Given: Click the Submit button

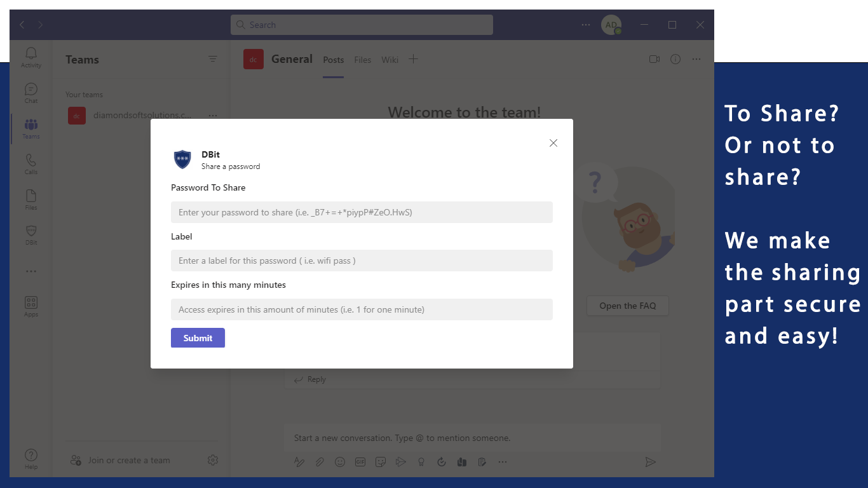Looking at the screenshot, I should [x=198, y=338].
